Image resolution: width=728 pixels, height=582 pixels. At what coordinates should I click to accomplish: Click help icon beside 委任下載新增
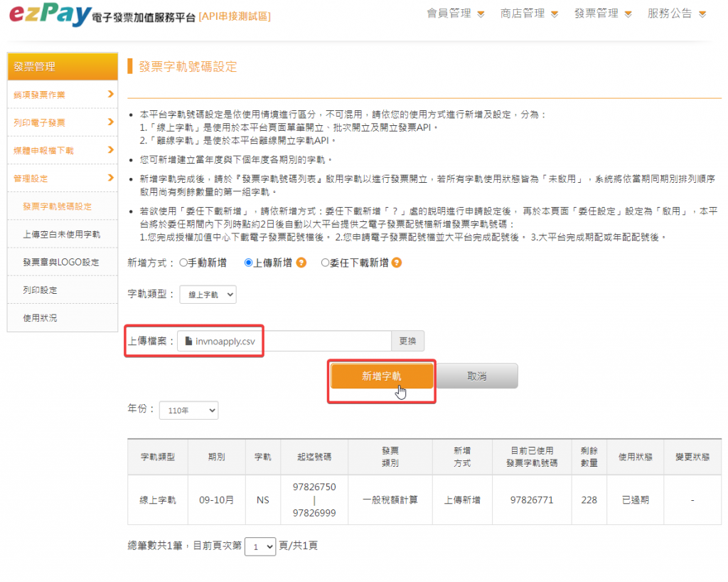coord(397,263)
